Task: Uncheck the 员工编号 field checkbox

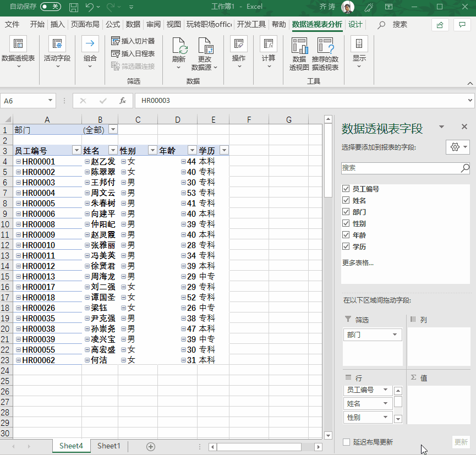Action: (x=346, y=189)
